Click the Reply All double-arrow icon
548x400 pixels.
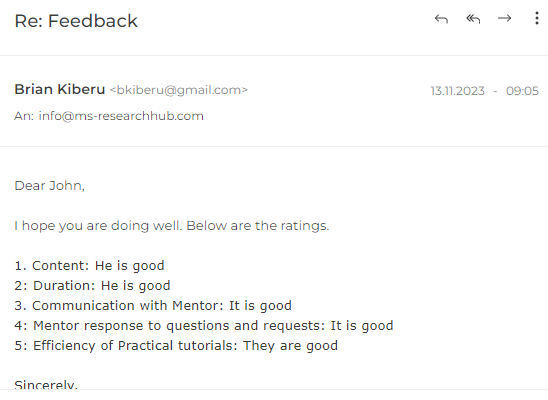coord(473,19)
